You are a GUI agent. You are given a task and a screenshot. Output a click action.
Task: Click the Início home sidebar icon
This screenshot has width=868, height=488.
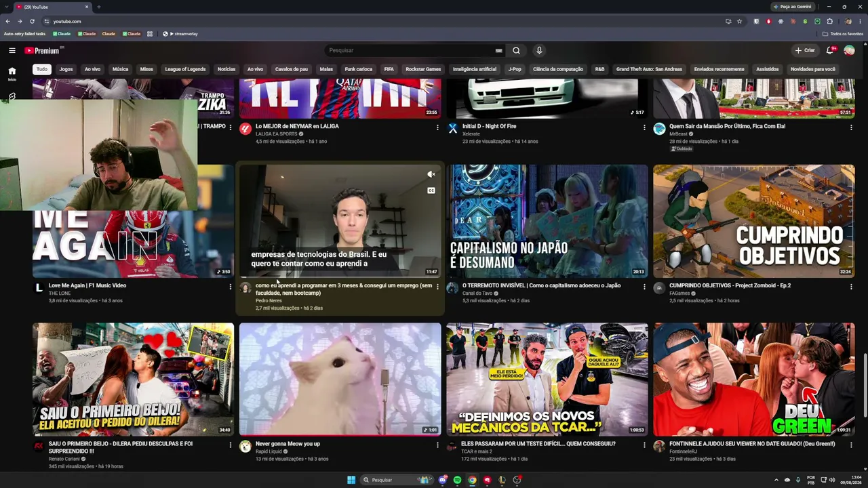coord(12,73)
